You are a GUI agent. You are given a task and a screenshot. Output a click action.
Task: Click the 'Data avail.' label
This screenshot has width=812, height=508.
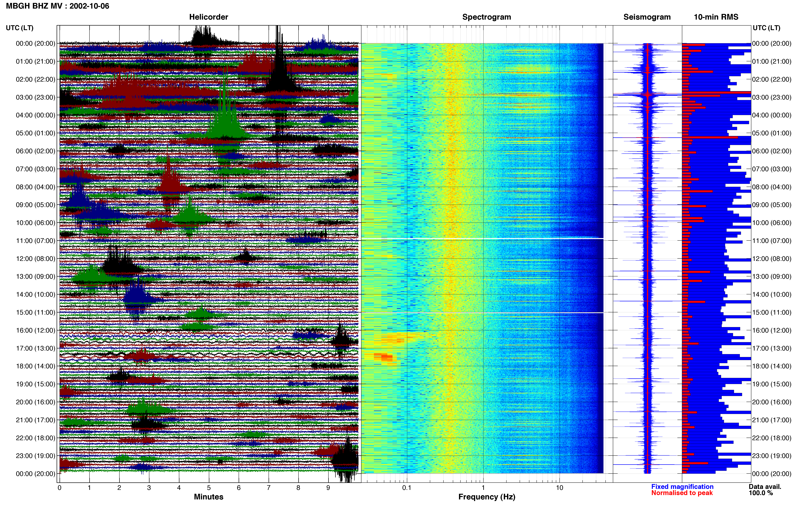pos(765,486)
